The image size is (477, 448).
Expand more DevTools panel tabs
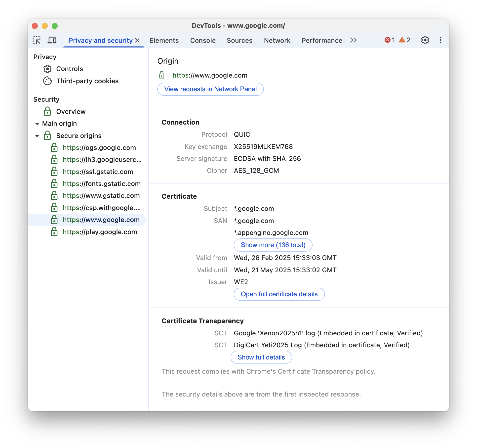click(353, 41)
